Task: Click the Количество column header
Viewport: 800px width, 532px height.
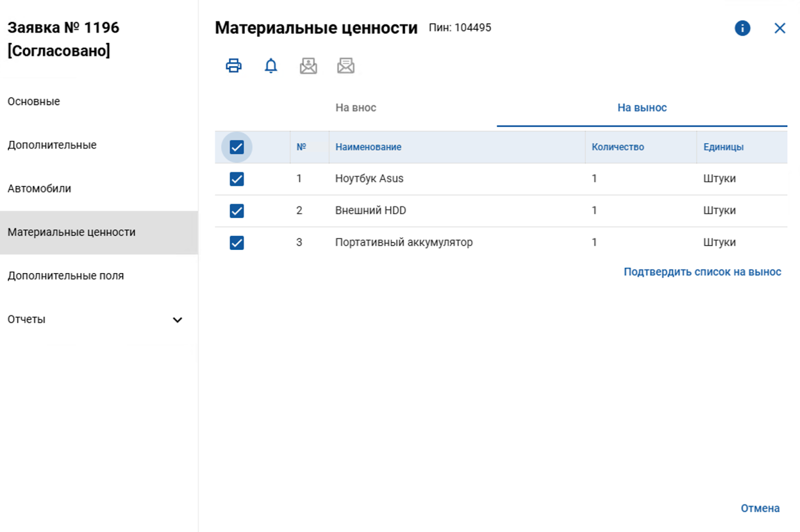Action: 618,147
